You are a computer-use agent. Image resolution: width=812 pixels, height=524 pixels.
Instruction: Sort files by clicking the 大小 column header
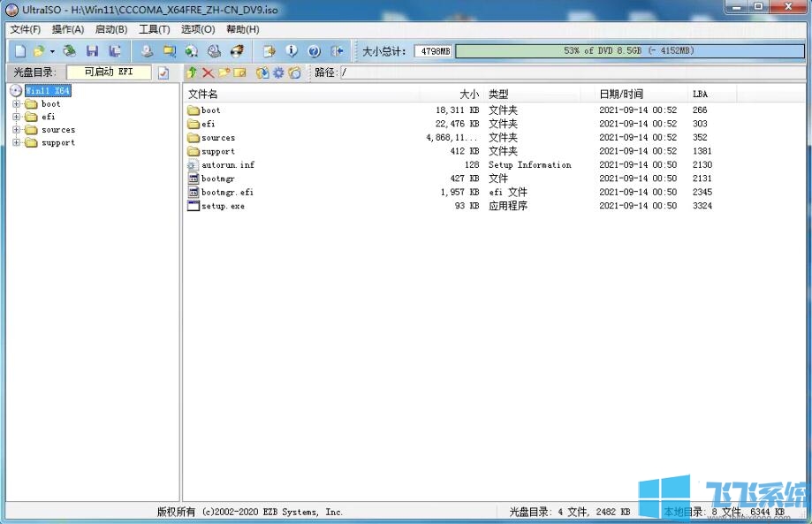[x=469, y=94]
